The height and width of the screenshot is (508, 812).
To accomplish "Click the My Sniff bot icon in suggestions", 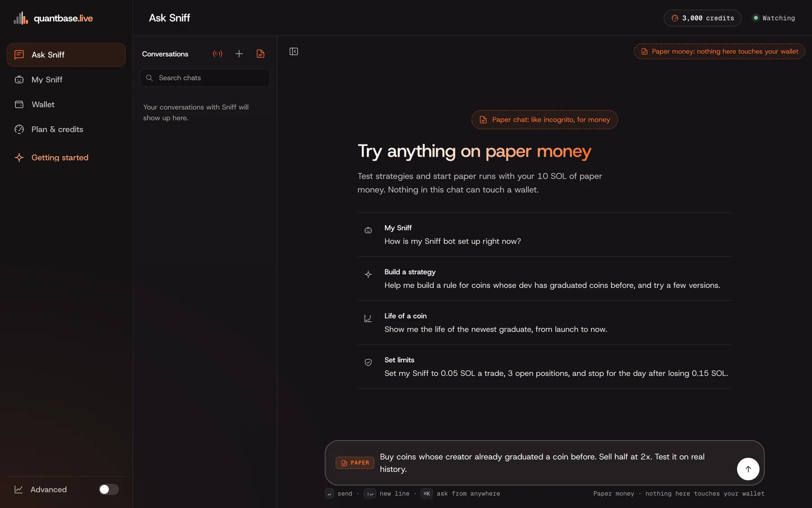I will (x=368, y=230).
